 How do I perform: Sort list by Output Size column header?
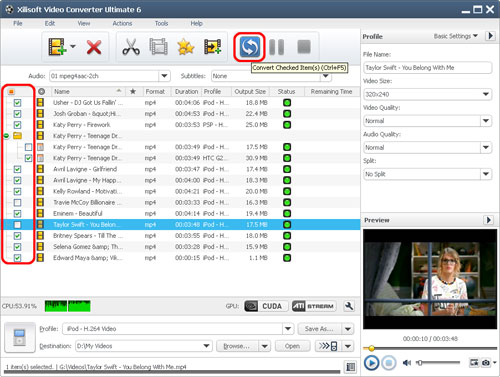250,91
